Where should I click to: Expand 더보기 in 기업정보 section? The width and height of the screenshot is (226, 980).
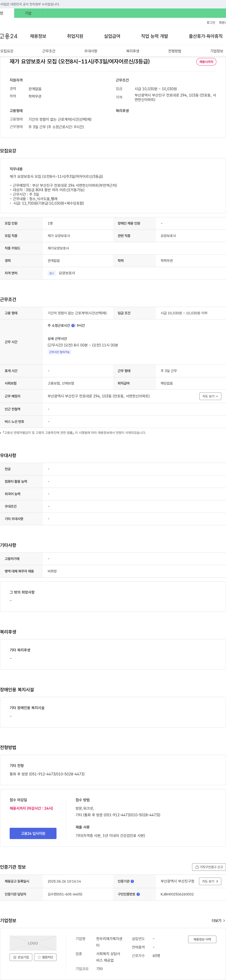218,921
